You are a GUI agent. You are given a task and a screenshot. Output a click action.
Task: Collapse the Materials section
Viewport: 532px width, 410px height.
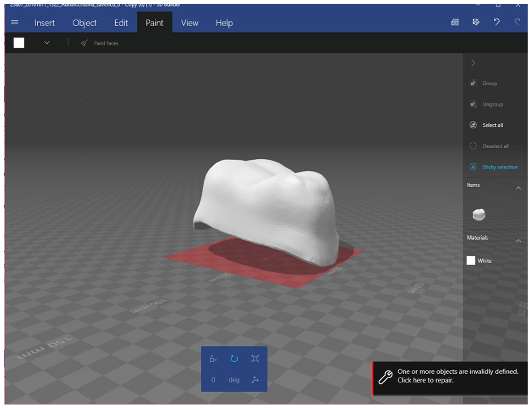pos(518,241)
